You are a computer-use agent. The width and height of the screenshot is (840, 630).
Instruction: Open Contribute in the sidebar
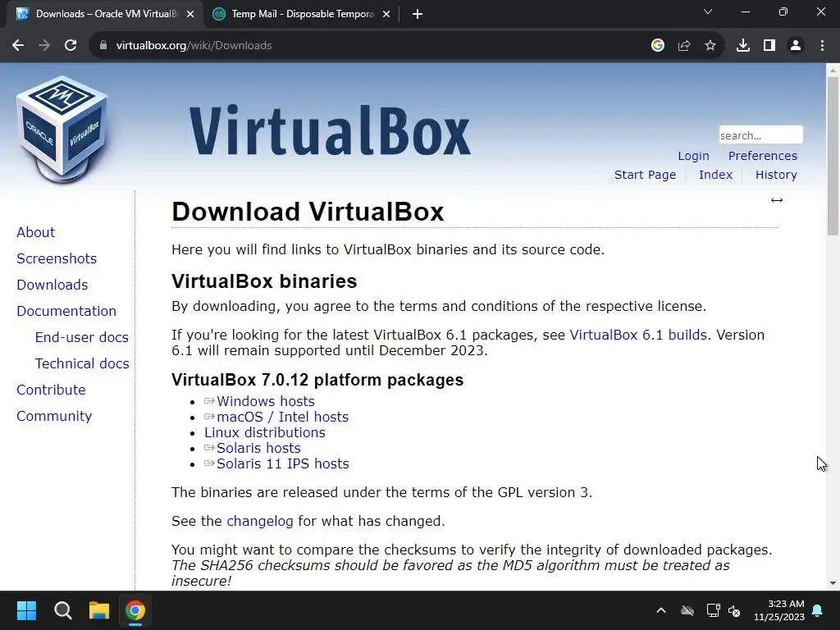51,390
